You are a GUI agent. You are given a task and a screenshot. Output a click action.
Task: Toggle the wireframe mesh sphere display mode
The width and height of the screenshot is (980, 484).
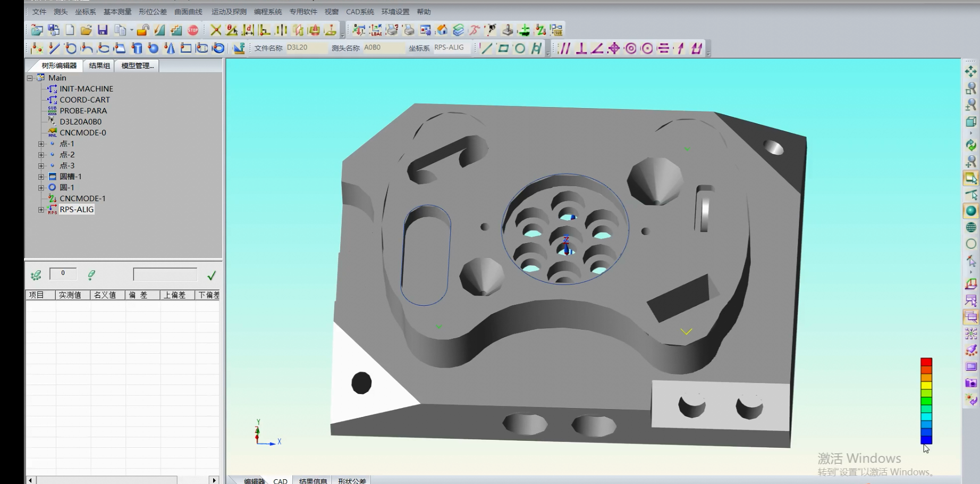coord(971,228)
